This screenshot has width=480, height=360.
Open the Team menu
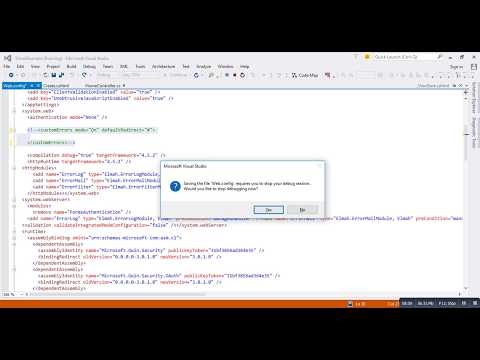[x=108, y=66]
